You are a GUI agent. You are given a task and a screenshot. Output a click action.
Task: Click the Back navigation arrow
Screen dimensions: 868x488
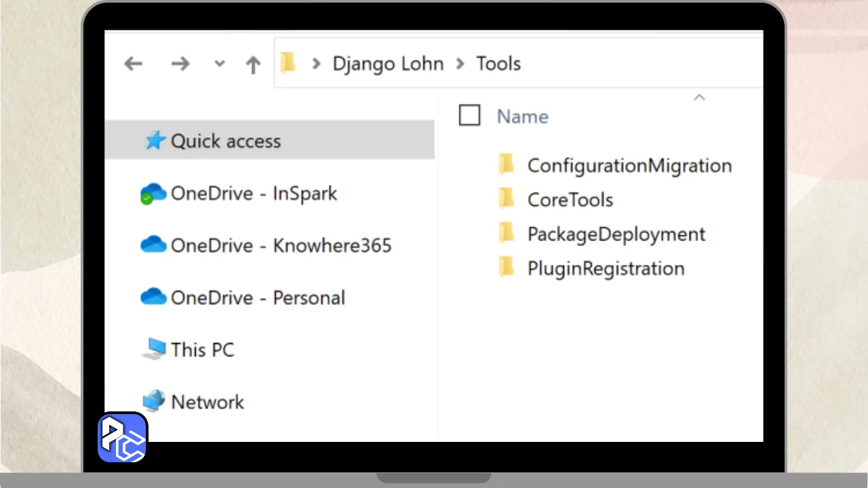tap(134, 64)
